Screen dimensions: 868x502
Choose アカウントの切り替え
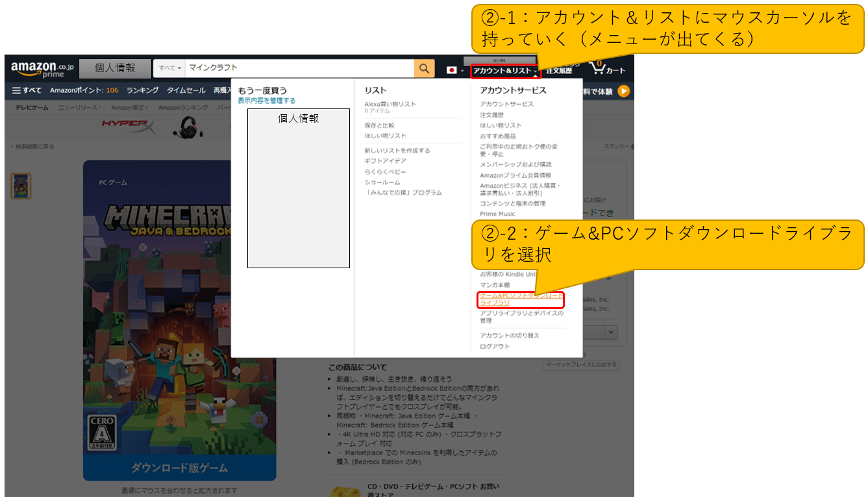(510, 336)
